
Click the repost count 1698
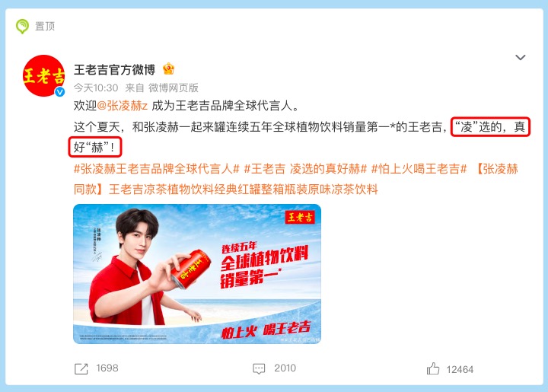tap(107, 368)
